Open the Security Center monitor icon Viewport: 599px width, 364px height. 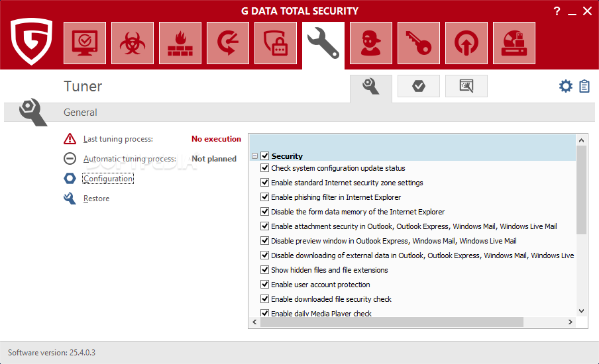click(85, 43)
